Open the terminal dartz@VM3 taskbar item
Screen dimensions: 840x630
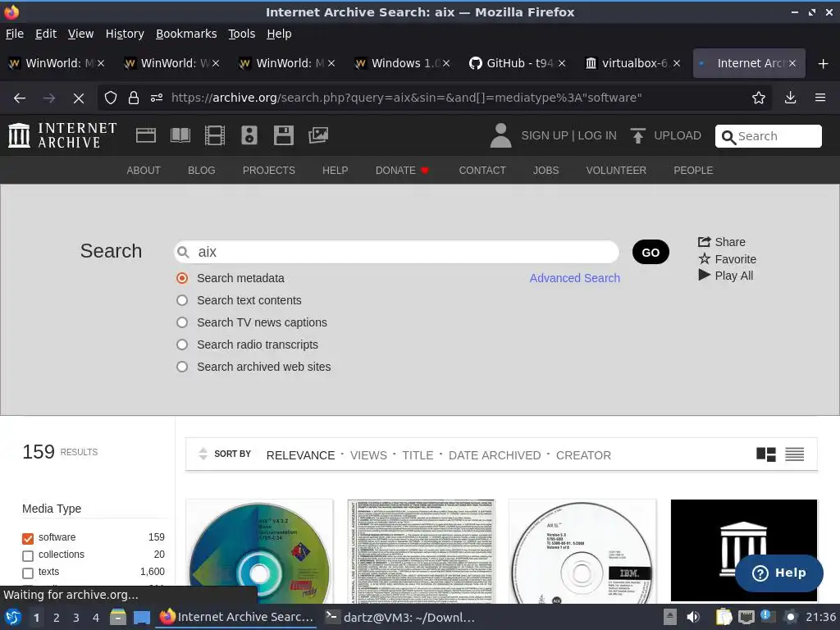point(400,617)
